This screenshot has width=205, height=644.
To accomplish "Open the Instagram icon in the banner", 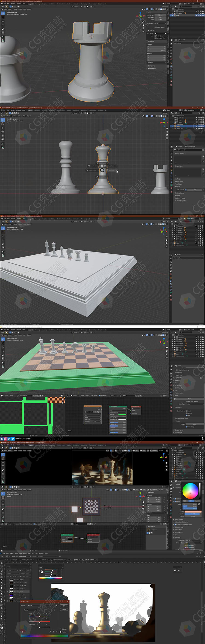I will 5,439.
